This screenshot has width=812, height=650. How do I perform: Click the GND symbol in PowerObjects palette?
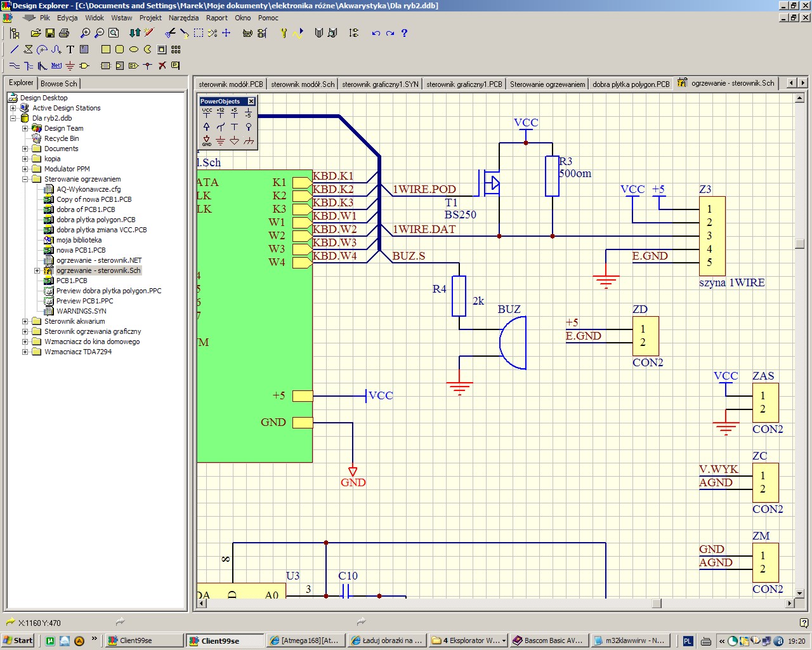(207, 141)
